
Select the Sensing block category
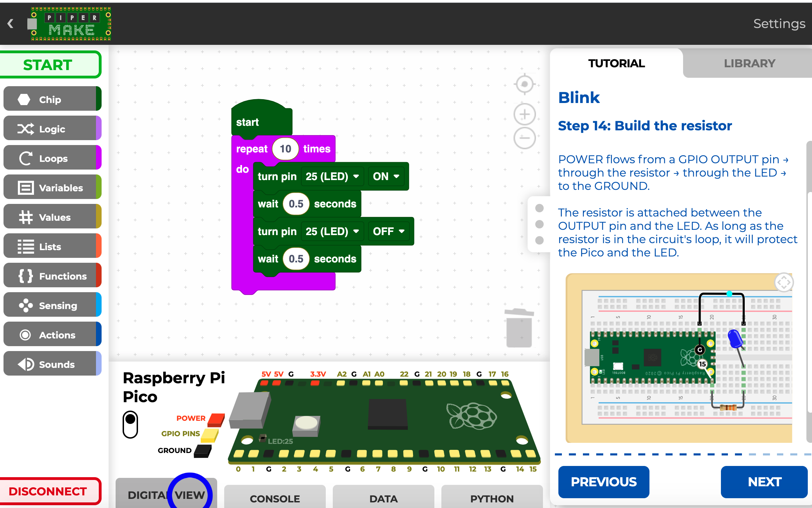click(53, 306)
